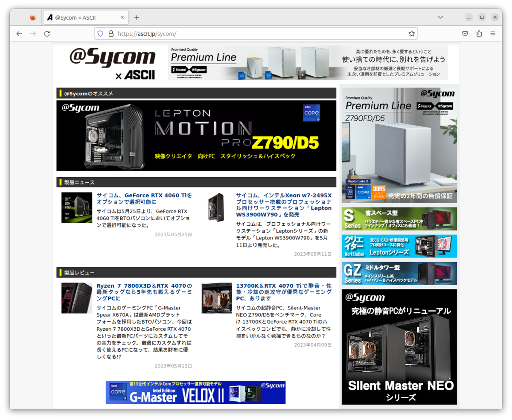Screen dimensions: 512x420
Task: Click the RTX 4060 Ti article thumbnail
Action: (x=77, y=207)
